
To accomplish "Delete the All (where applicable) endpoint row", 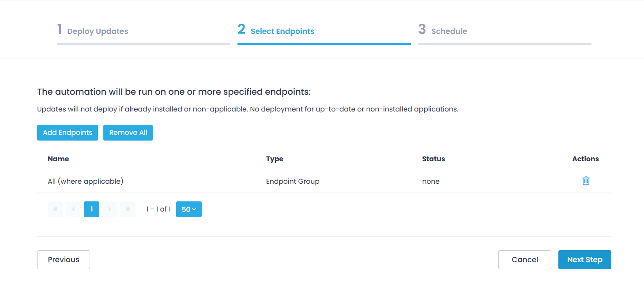I will coord(586,181).
